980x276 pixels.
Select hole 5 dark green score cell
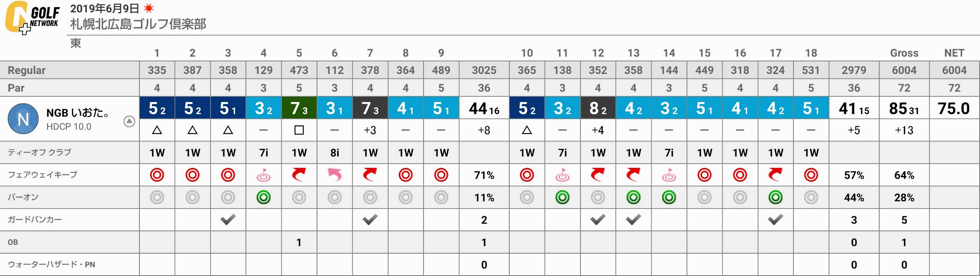pyautogui.click(x=299, y=108)
